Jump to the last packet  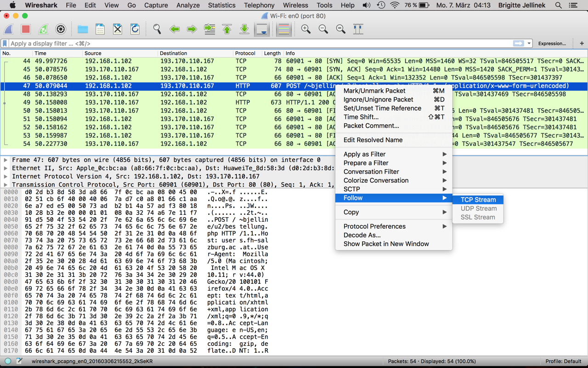pyautogui.click(x=244, y=29)
